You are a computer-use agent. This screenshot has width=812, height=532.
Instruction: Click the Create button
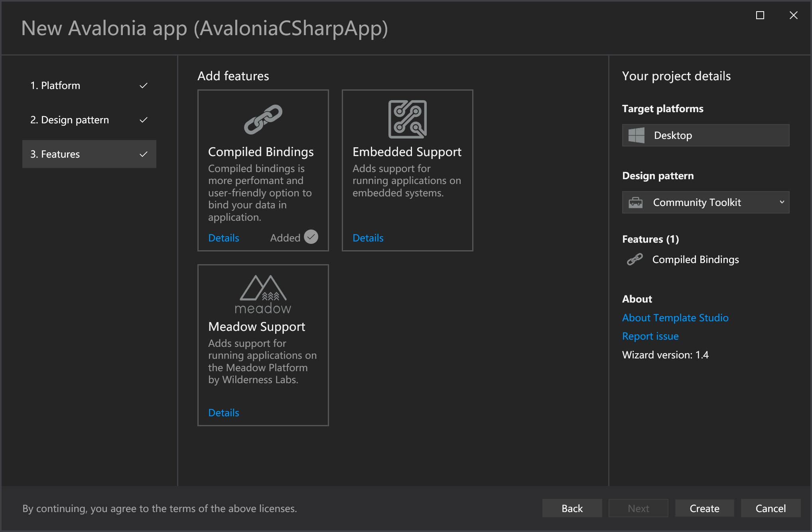pyautogui.click(x=705, y=508)
